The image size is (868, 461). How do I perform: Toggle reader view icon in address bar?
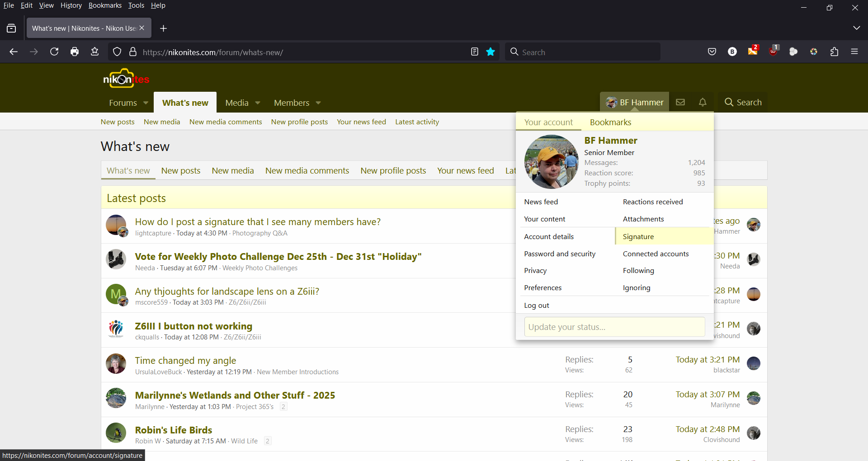click(474, 52)
